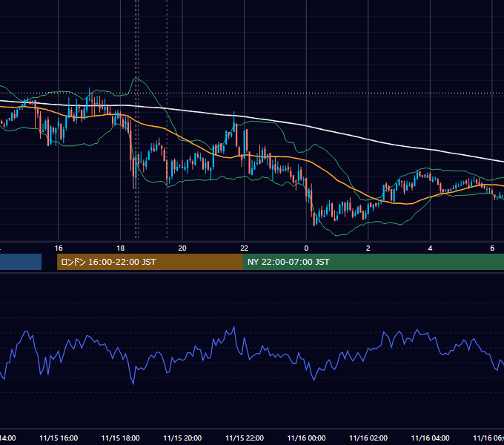Click the 11/15 18:00 date label

pos(121,438)
